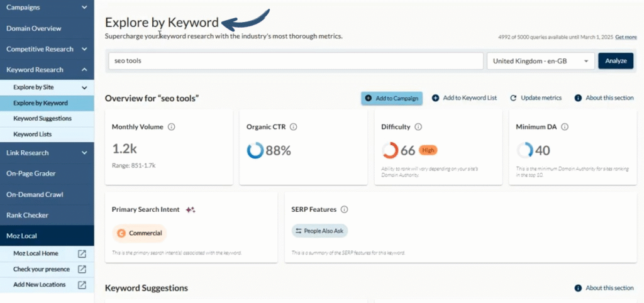Click the Add to Campaign button
The image size is (644, 303).
coord(392,98)
